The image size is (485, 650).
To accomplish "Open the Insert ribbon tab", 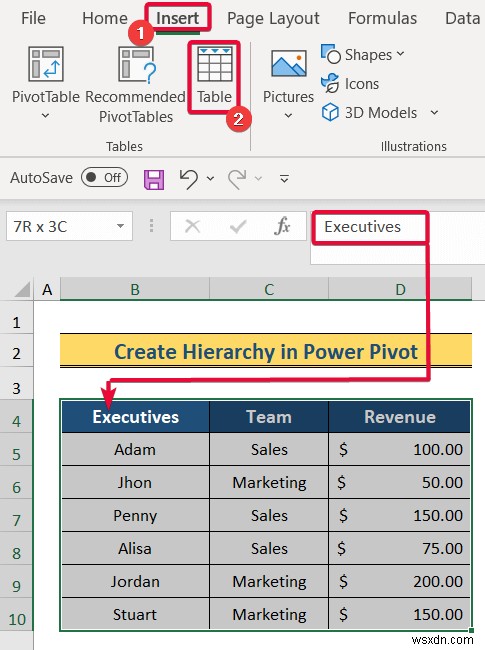I will coord(177,18).
